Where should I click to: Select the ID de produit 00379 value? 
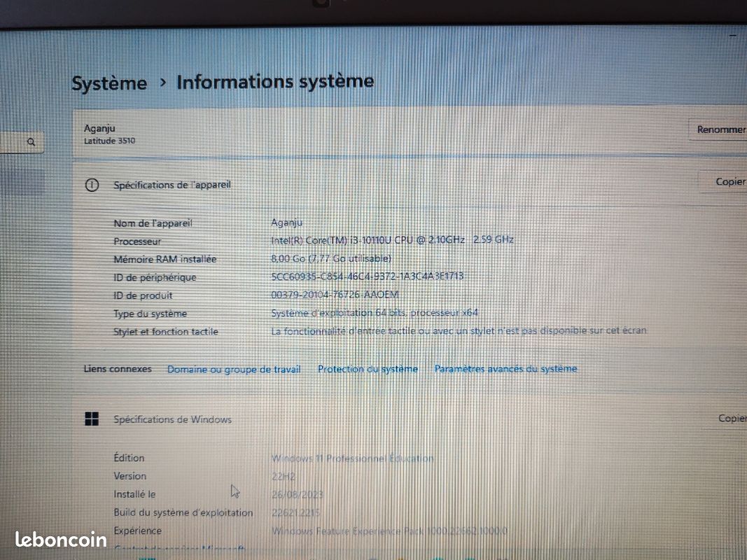(x=335, y=294)
